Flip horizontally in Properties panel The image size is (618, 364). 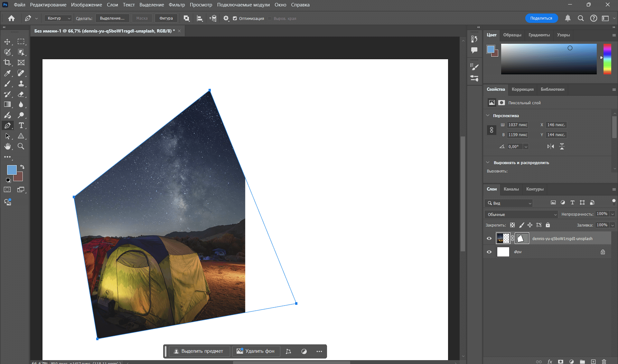point(551,146)
